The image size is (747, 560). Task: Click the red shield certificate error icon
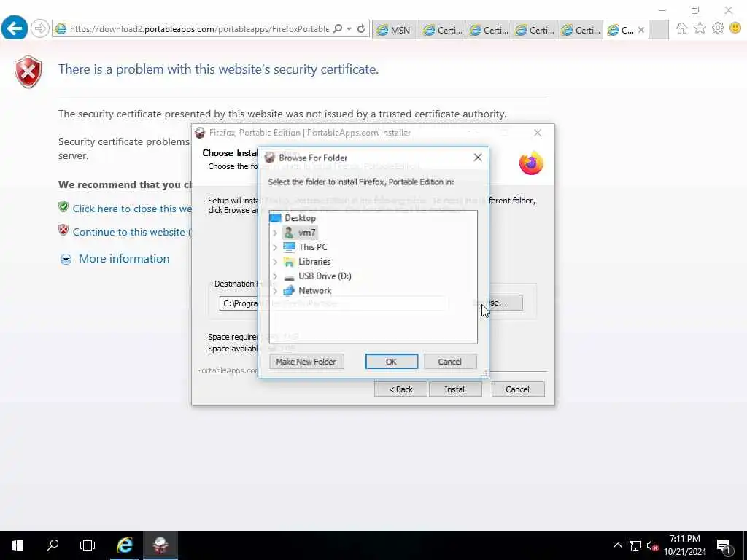(28, 71)
